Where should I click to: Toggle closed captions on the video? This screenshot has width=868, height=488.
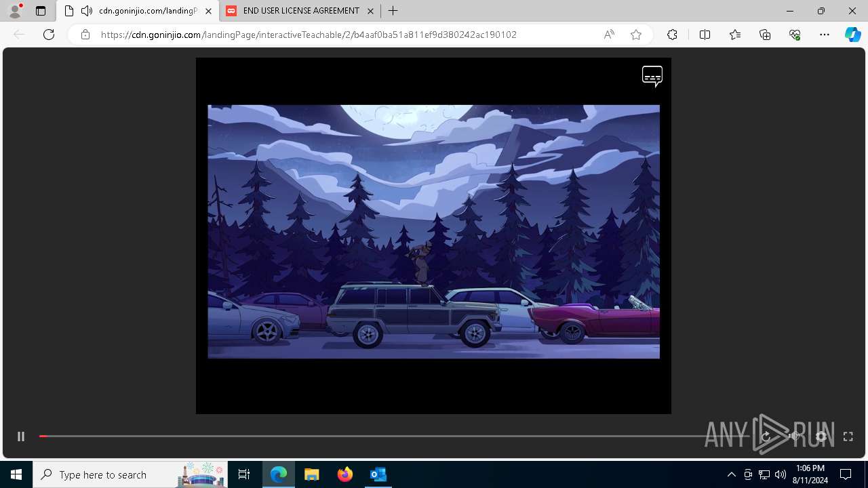(652, 77)
